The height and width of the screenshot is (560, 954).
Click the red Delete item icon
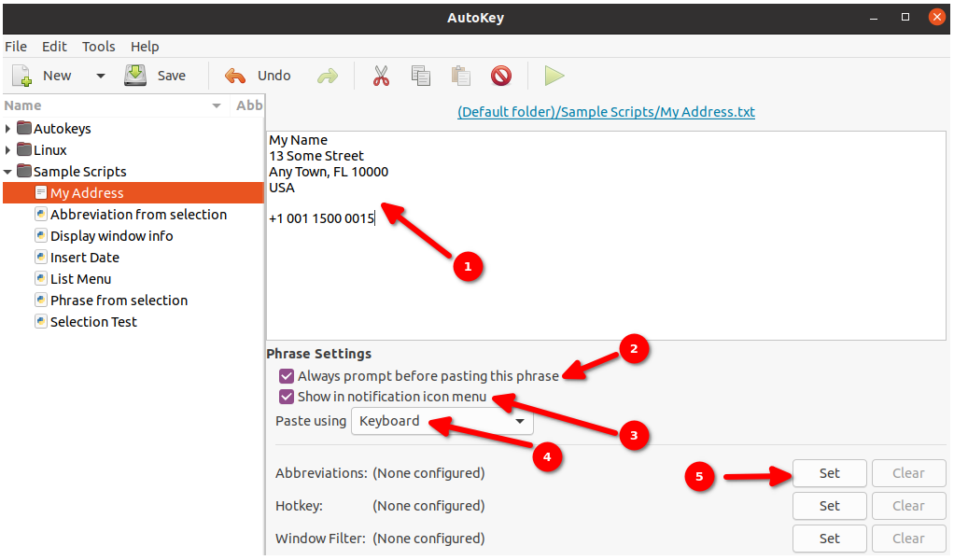pos(501,76)
